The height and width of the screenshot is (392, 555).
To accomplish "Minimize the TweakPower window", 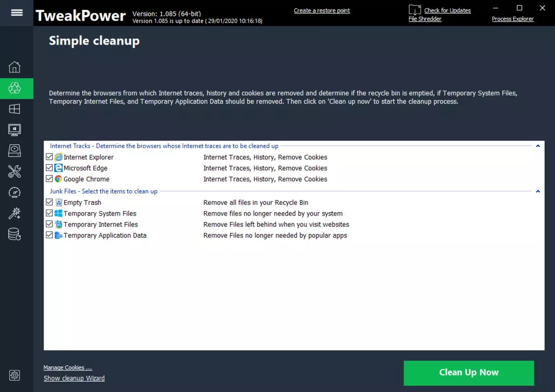I will point(496,8).
